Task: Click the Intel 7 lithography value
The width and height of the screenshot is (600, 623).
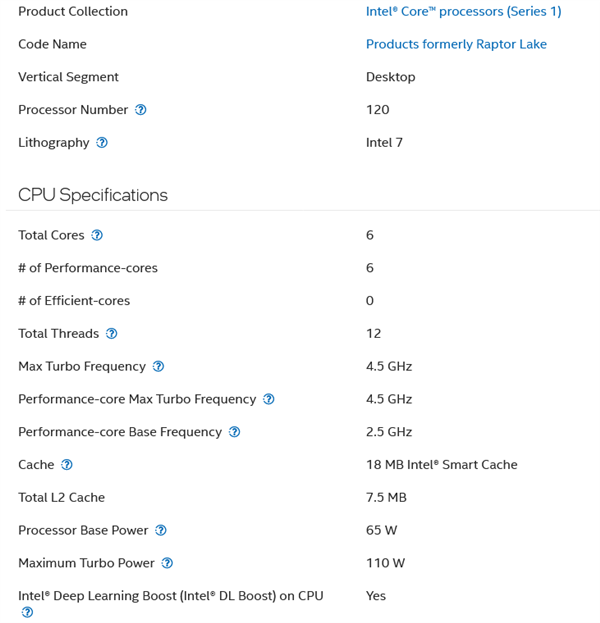Action: coord(384,143)
